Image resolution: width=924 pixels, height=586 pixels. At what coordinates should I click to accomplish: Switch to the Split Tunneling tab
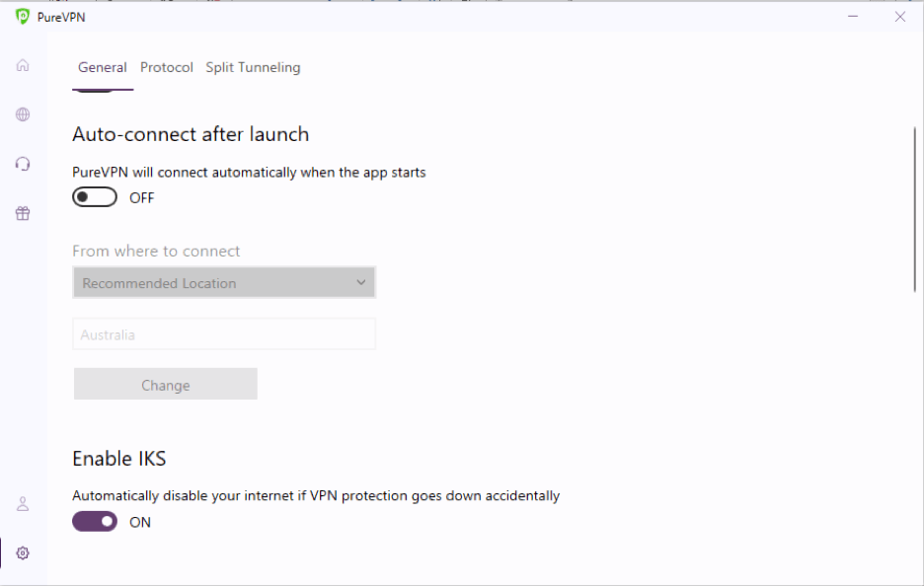253,67
